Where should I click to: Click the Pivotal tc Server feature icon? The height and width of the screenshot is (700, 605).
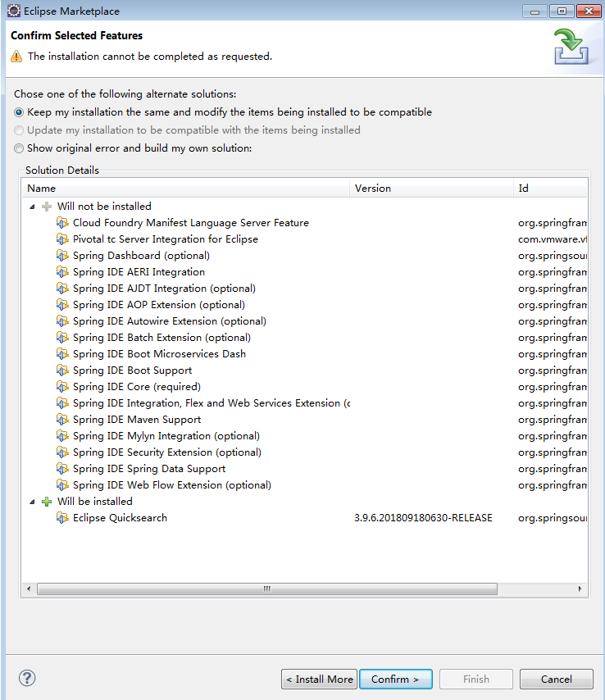coord(62,239)
